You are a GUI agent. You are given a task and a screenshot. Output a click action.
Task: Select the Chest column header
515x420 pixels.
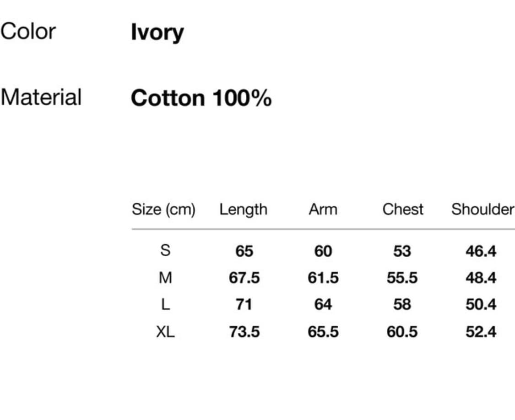(403, 210)
